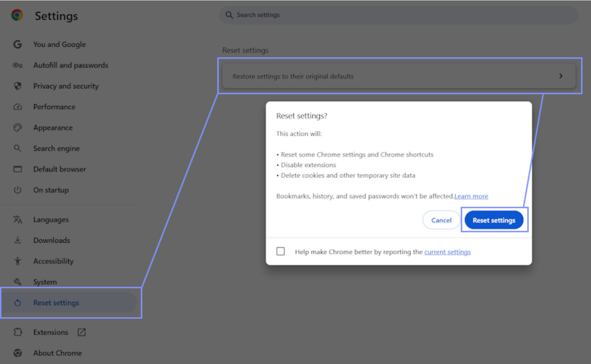Cancel the reset dialog
This screenshot has width=591, height=364.
441,220
